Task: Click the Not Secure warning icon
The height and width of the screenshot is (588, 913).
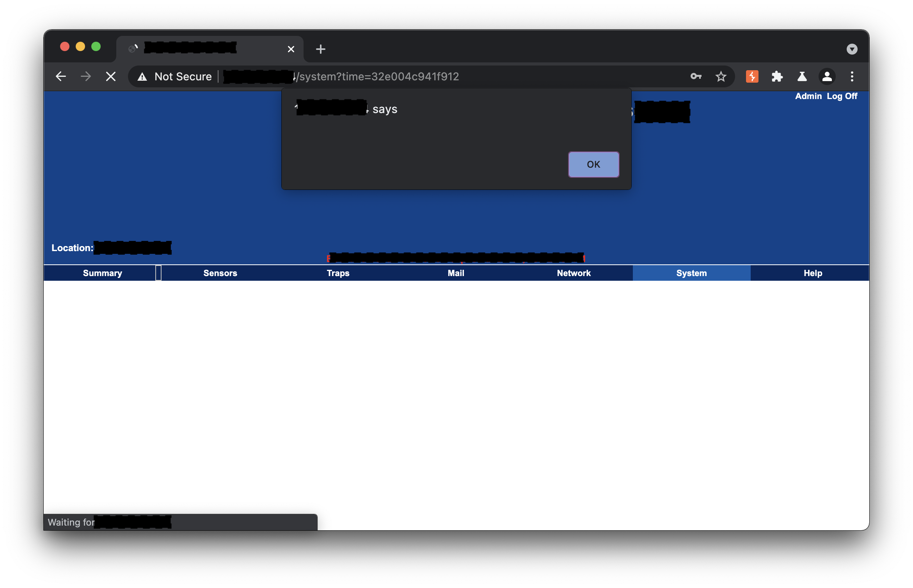Action: 142,77
